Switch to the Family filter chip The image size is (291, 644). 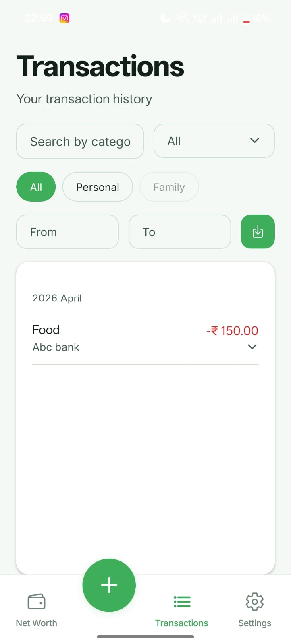pos(169,187)
